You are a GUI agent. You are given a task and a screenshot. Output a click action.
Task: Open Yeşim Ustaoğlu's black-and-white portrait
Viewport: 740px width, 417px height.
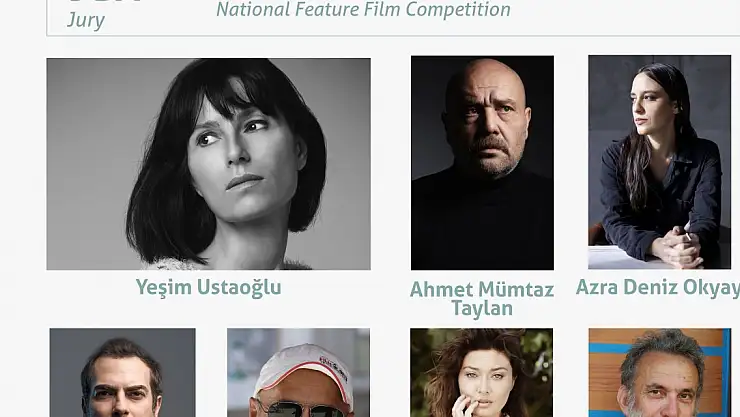pyautogui.click(x=208, y=164)
